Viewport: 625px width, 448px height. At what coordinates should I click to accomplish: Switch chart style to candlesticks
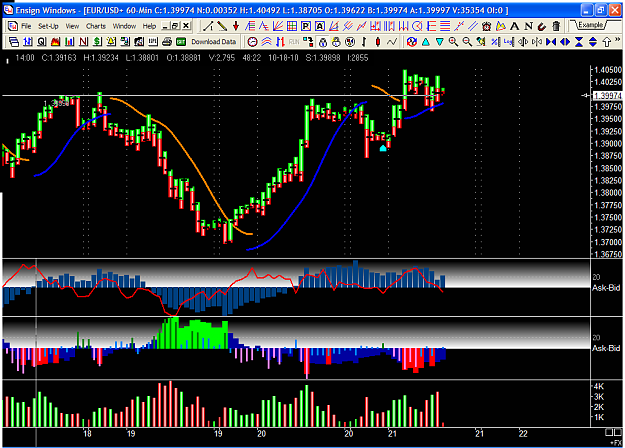(378, 41)
